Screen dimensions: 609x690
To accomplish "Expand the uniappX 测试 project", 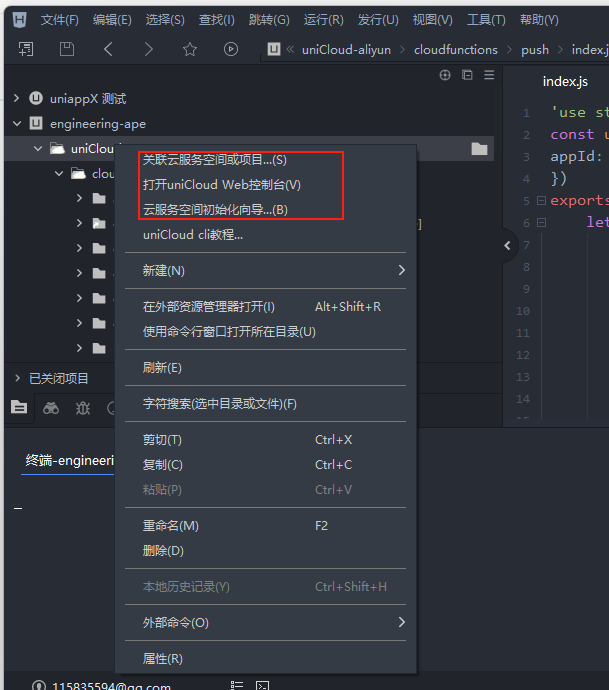I will (x=17, y=98).
